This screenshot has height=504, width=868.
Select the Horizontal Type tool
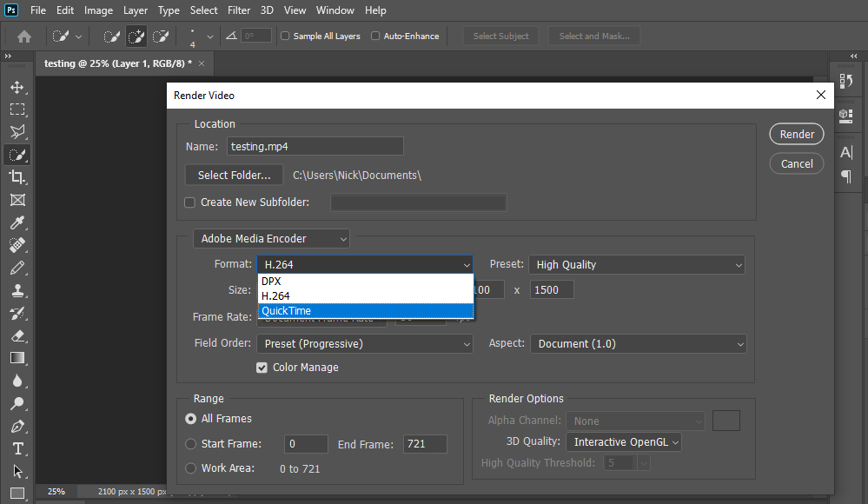click(17, 448)
